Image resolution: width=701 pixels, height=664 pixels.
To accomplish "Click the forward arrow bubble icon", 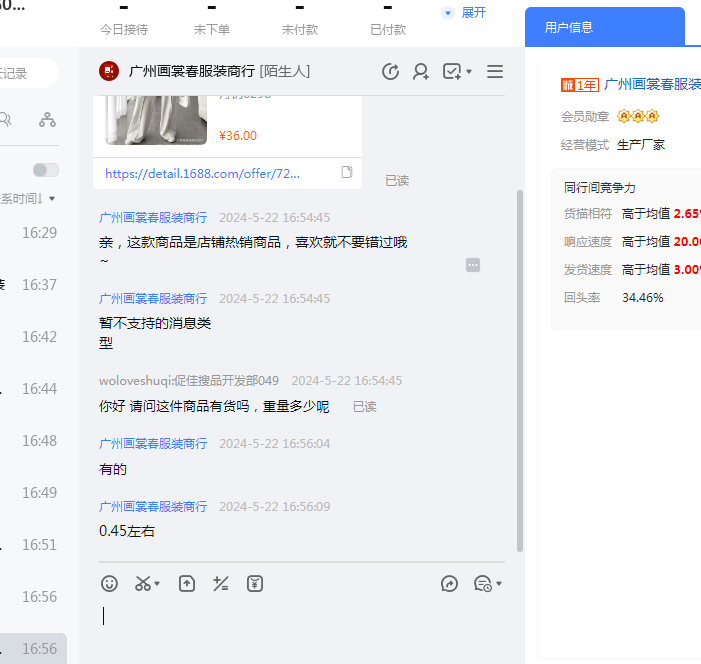I will tap(450, 583).
